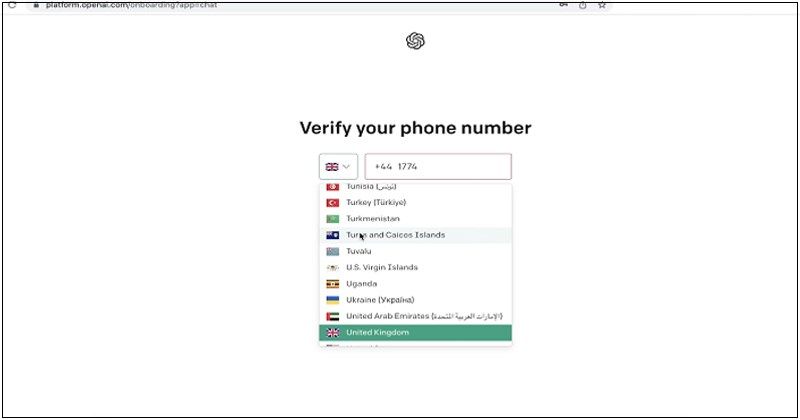Viewport: 800px width, 420px height.
Task: Select the highlighted United Kingdom option
Action: (x=415, y=333)
